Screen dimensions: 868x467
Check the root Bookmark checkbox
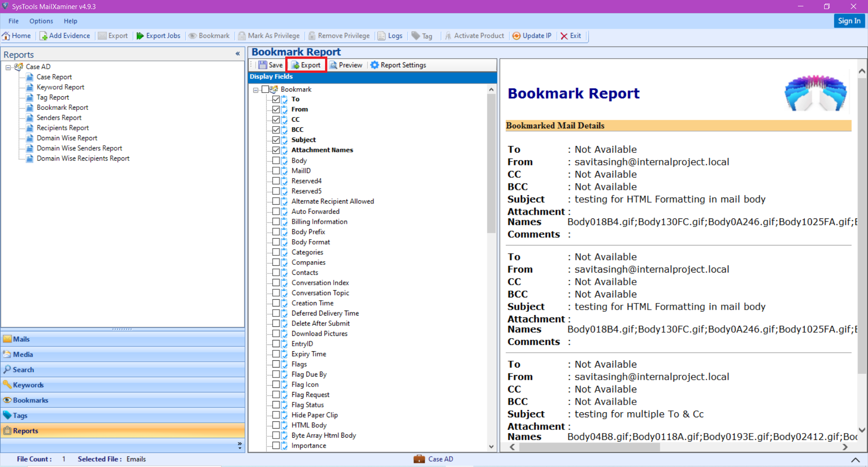pos(265,89)
